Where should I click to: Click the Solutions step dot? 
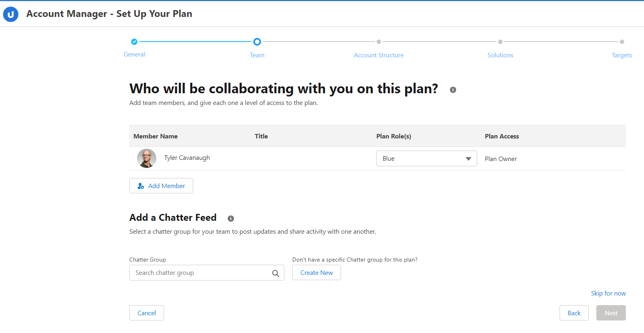[500, 42]
